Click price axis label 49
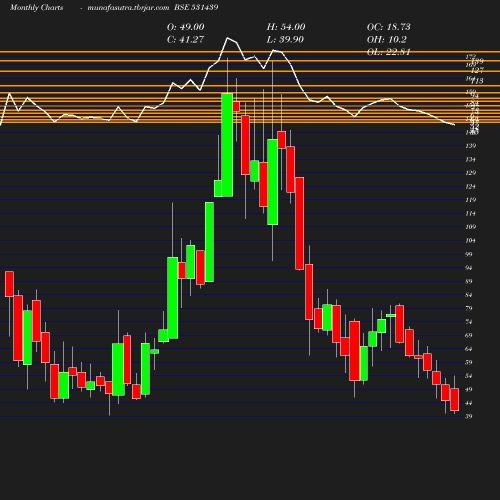This screenshot has width=500, height=500. [469, 389]
